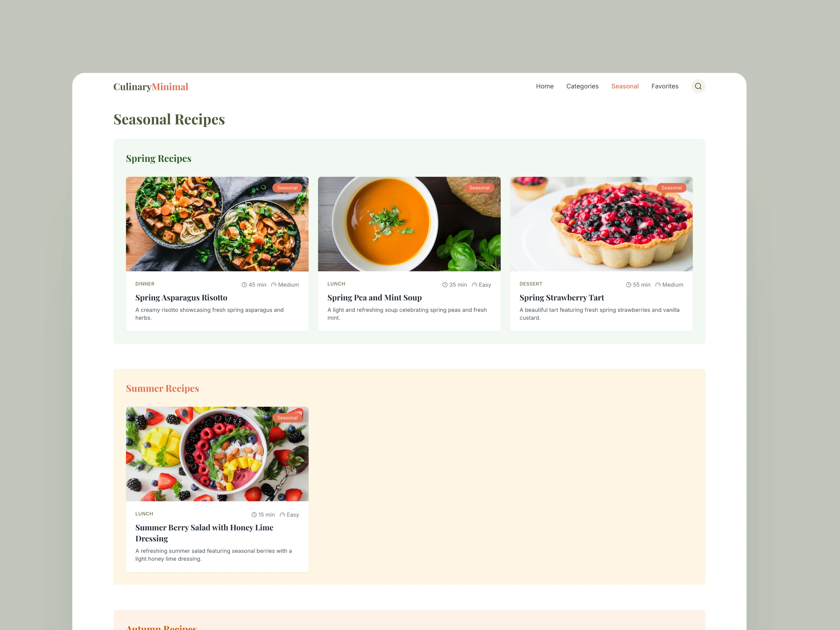Open Spring Pea and Mint Soup title
This screenshot has width=840, height=630.
tap(374, 298)
